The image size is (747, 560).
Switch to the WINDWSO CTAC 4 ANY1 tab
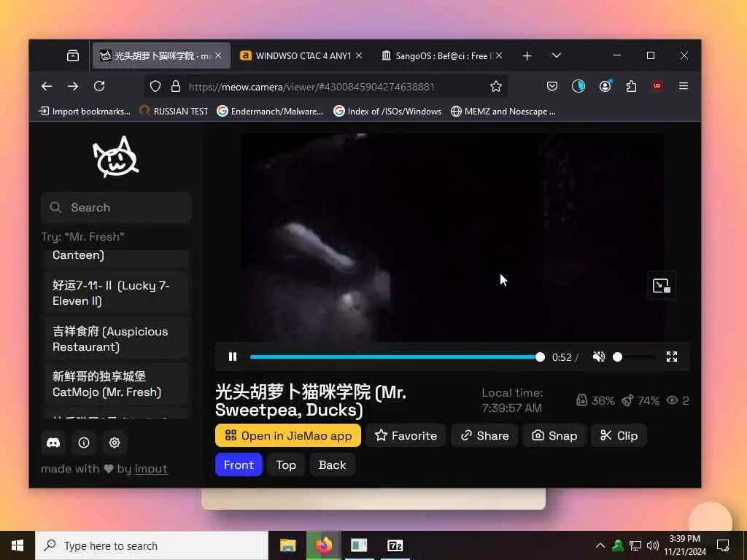pos(302,55)
